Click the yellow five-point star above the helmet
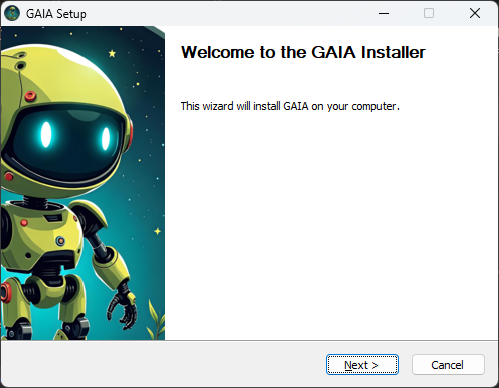Screen dimensions: 499x388 [x=112, y=53]
